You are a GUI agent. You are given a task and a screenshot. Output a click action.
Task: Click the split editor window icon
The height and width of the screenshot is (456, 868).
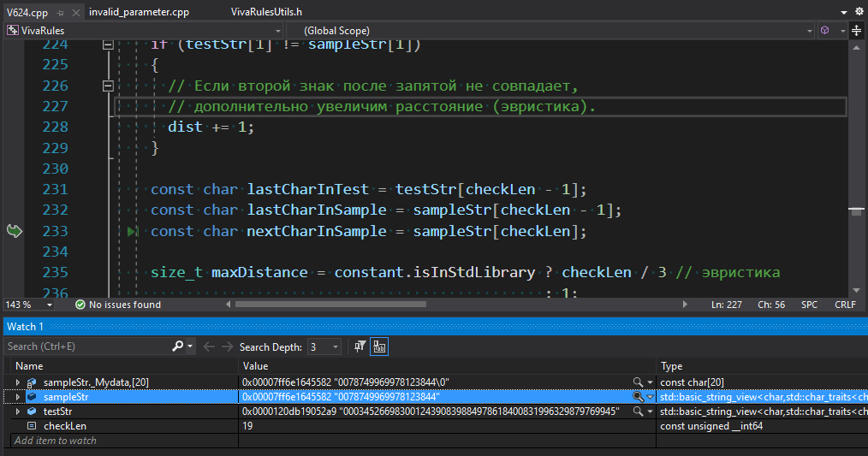[x=856, y=31]
